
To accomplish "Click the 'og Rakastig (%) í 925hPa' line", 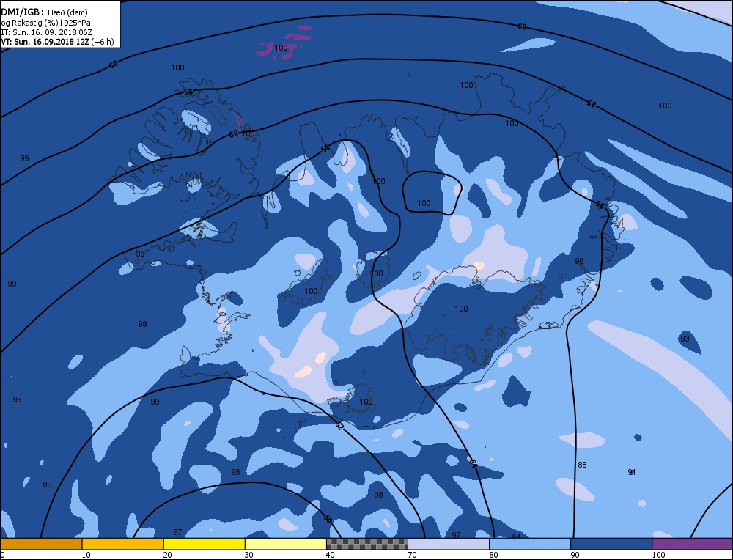I will pyautogui.click(x=45, y=23).
